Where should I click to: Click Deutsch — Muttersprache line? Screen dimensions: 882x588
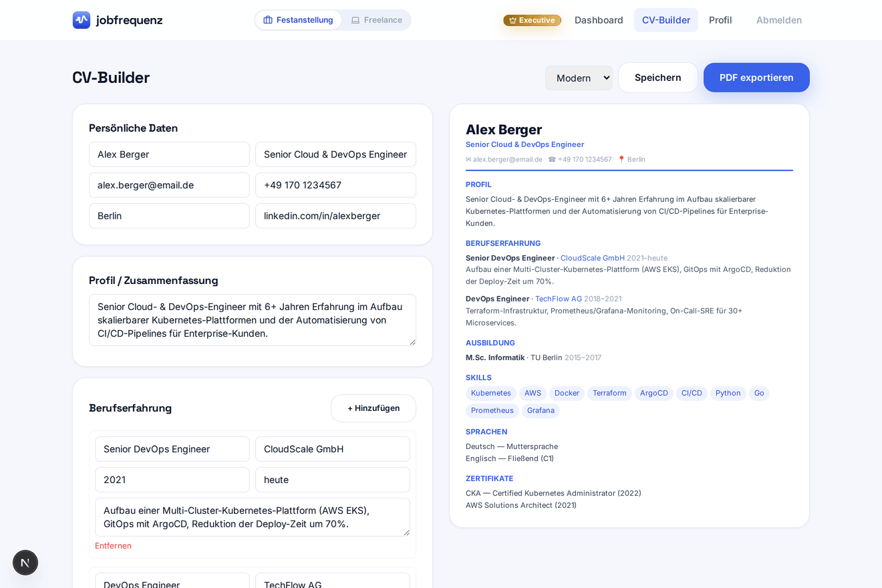coord(512,446)
